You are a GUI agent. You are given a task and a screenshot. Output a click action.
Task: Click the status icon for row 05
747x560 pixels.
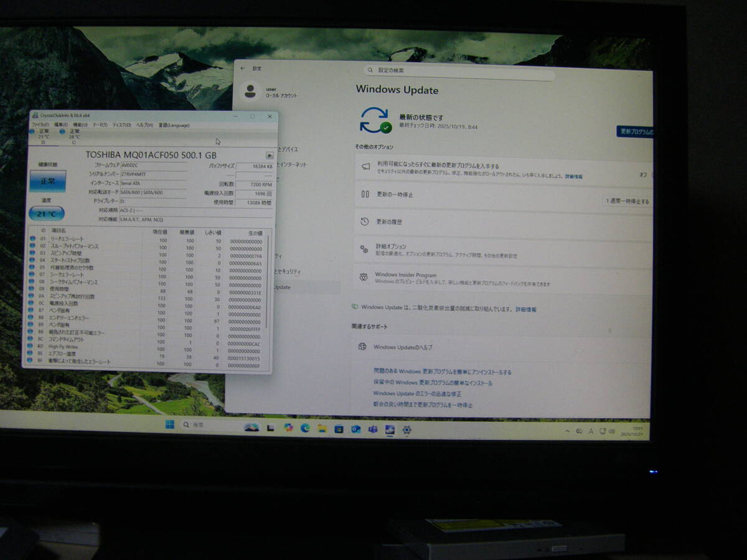32,268
